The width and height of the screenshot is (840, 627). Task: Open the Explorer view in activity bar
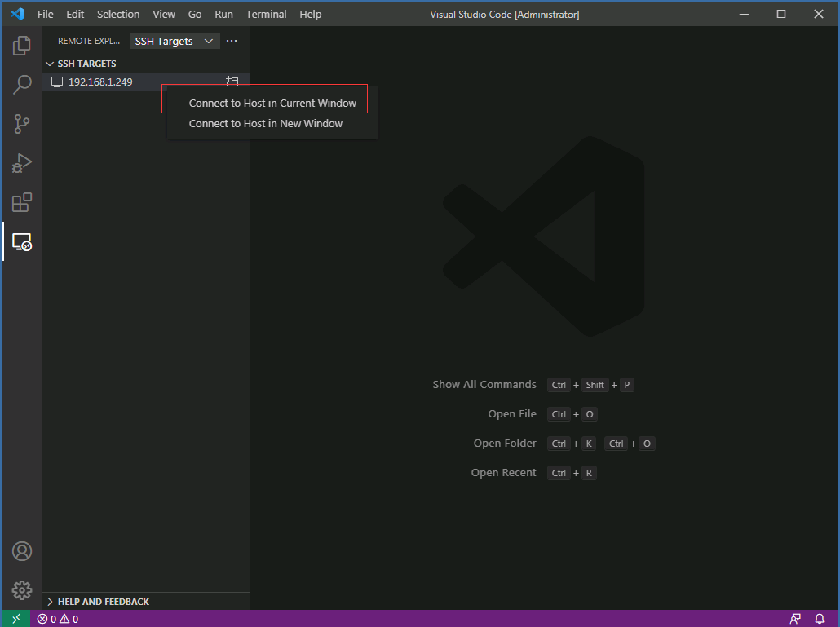(21, 46)
